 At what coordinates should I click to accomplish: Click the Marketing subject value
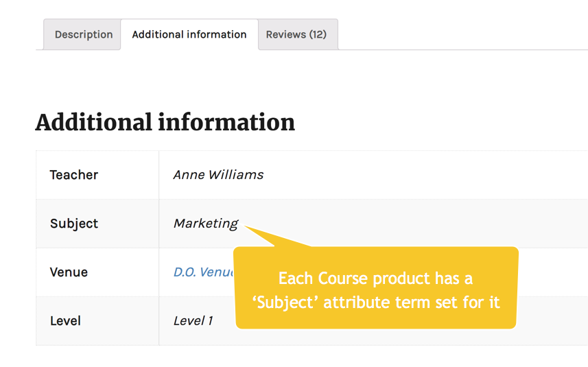[205, 224]
